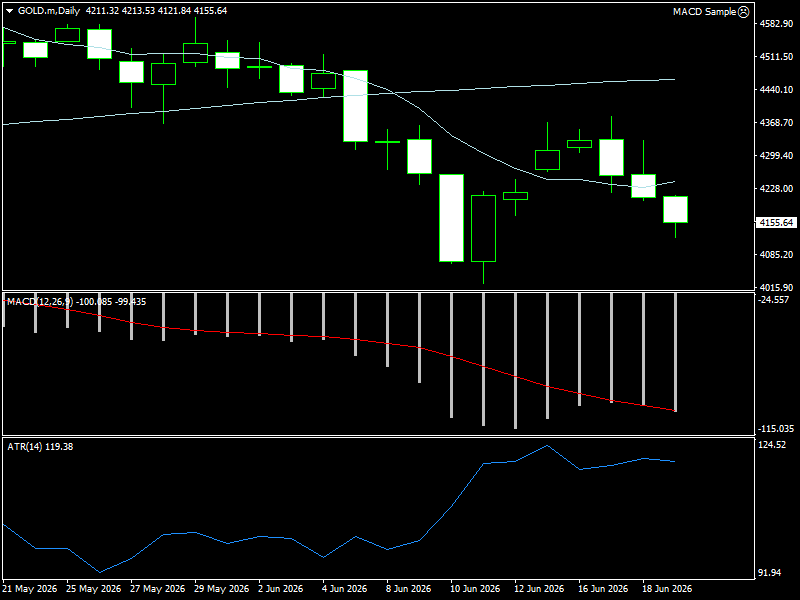Click the current price label 4155.64

776,222
